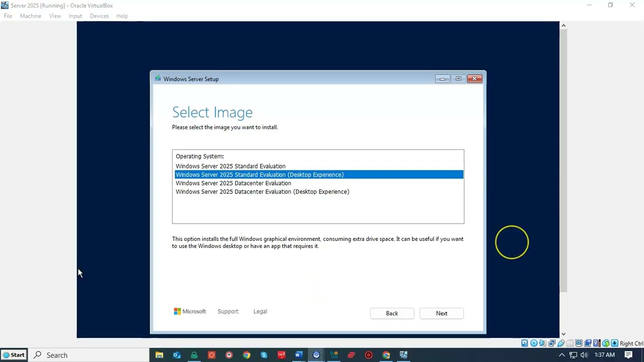Select Standard Evaluation (Desktop Experience) image
Image resolution: width=644 pixels, height=362 pixels.
[318, 174]
